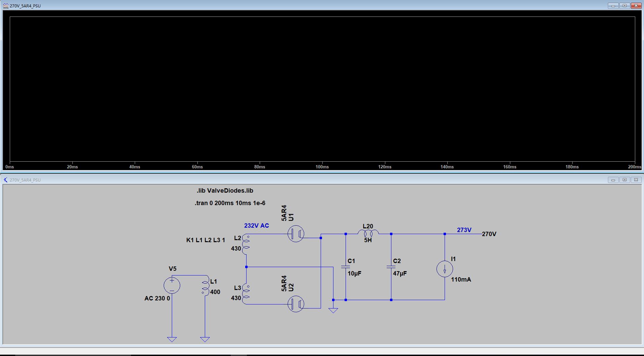Click the 140ms time axis label
Screen dimensions: 644x356
point(447,167)
